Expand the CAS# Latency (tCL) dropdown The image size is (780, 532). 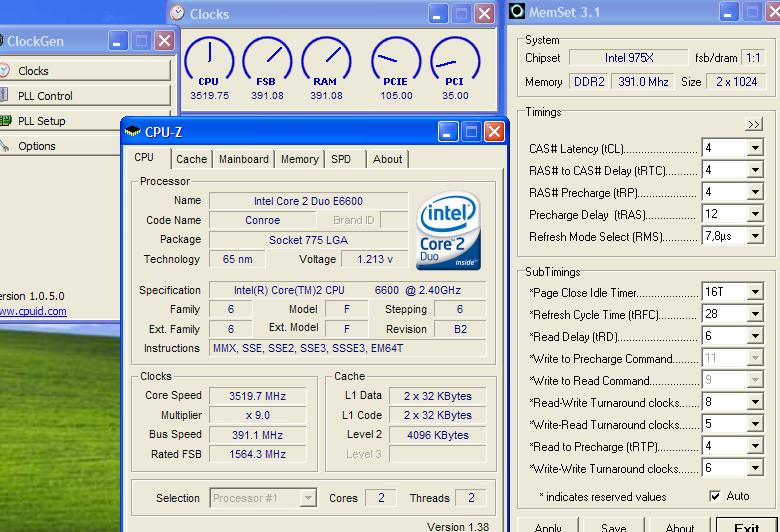(755, 148)
